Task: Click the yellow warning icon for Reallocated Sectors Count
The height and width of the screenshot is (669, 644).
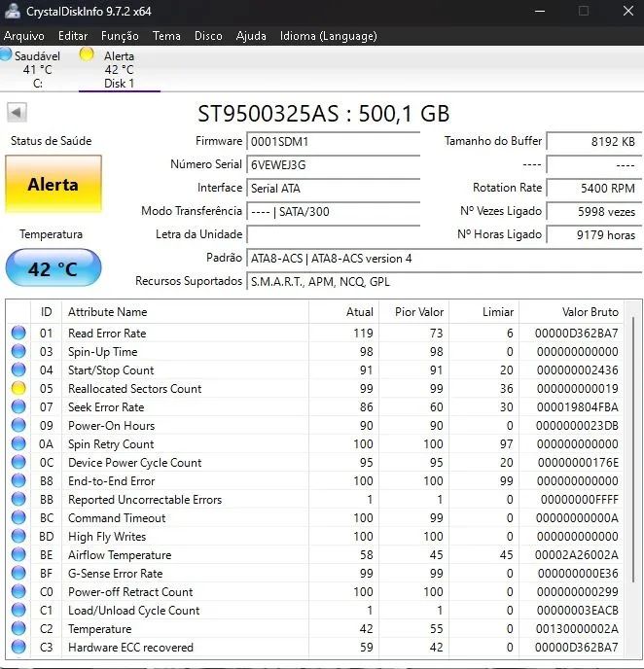Action: 18,388
